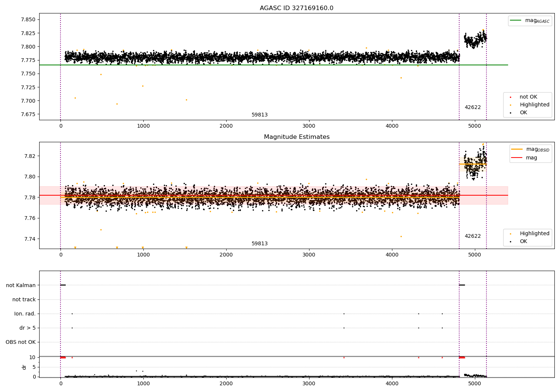Click obsid label 59813 in top plot
This screenshot has width=560, height=392.
259,115
